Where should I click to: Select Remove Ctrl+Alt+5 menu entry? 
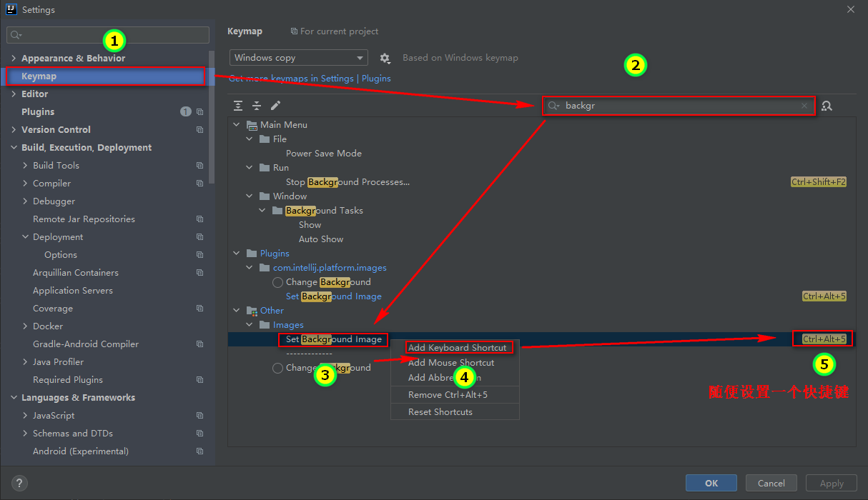(455, 395)
